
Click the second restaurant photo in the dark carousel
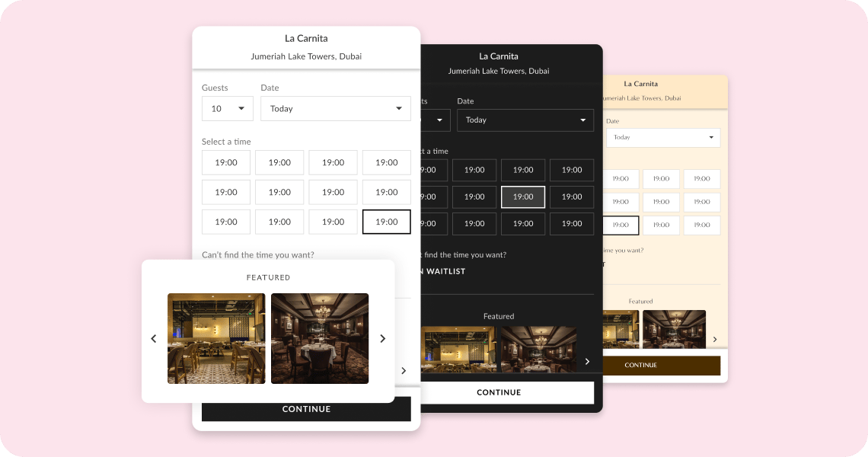[539, 350]
